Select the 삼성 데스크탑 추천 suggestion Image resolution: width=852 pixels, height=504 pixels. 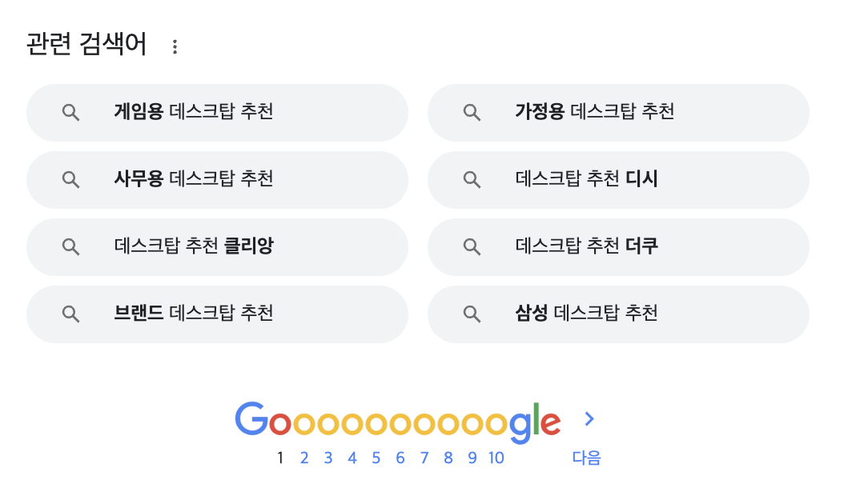618,314
